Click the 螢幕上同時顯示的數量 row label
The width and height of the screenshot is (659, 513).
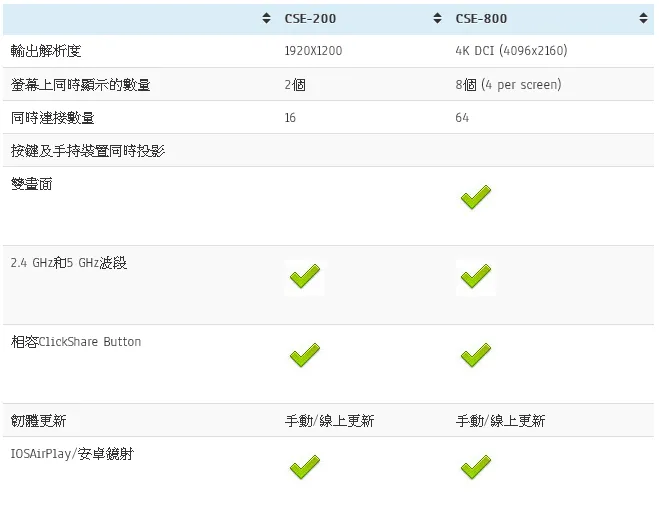pos(80,84)
